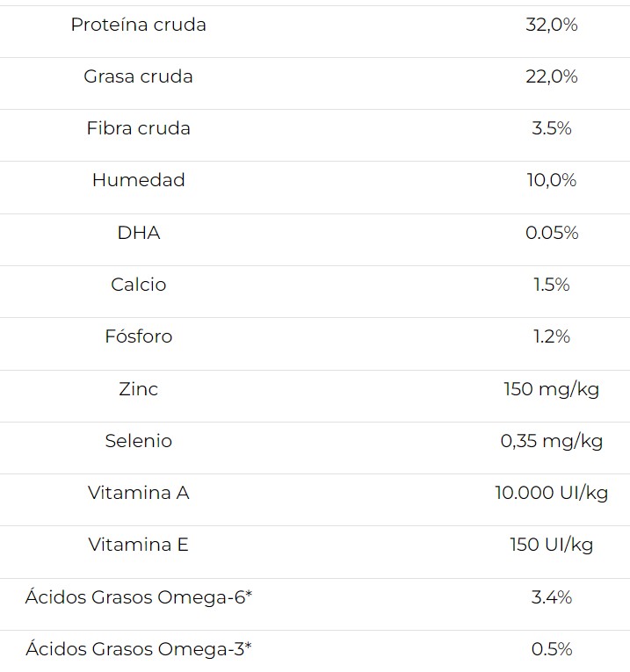The image size is (630, 672).
Task: Click the Vitamina E label
Action: pos(138,545)
